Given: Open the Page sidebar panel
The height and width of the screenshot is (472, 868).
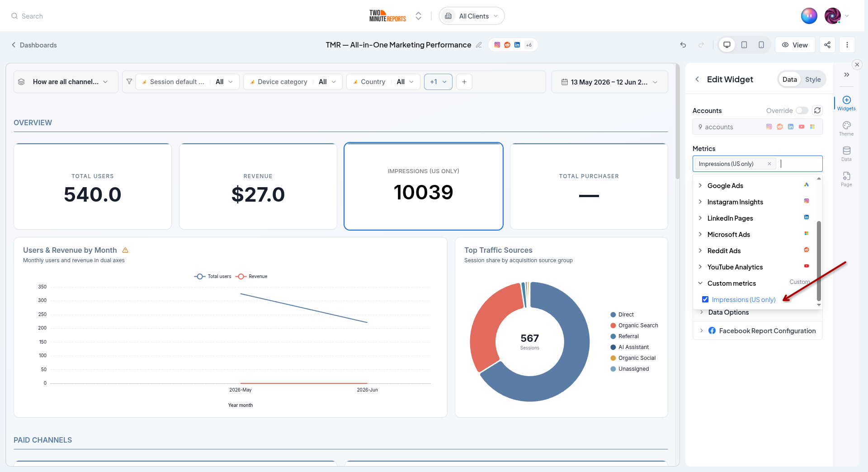Looking at the screenshot, I should (x=846, y=179).
